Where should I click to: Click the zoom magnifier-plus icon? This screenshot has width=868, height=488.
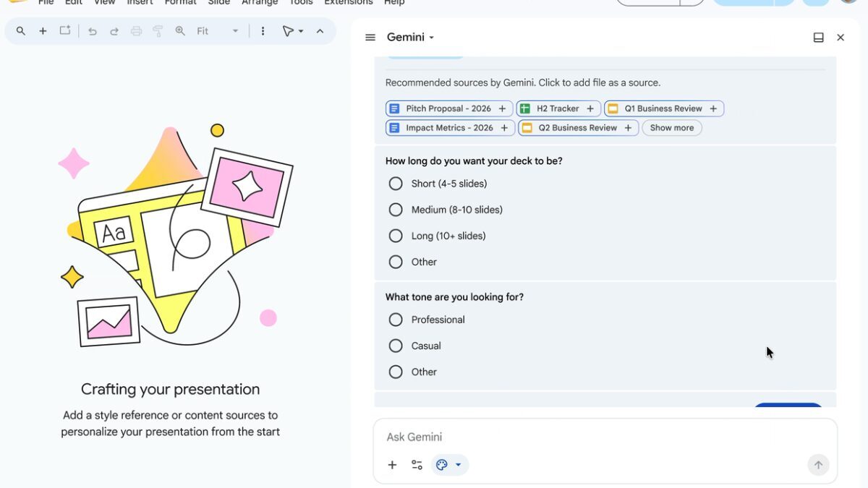(x=180, y=31)
